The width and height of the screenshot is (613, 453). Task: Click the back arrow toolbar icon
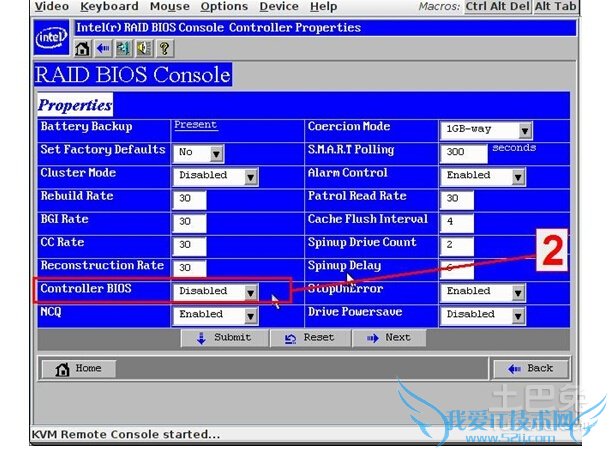coord(103,48)
